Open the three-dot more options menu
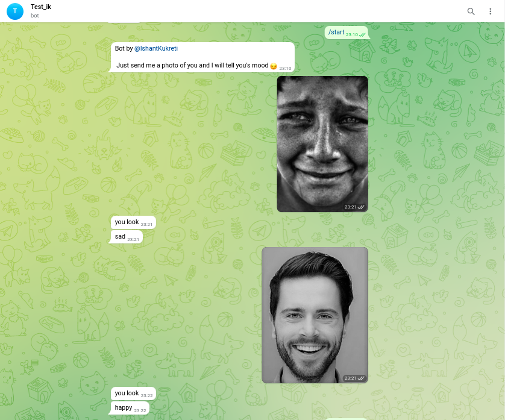 pyautogui.click(x=490, y=11)
